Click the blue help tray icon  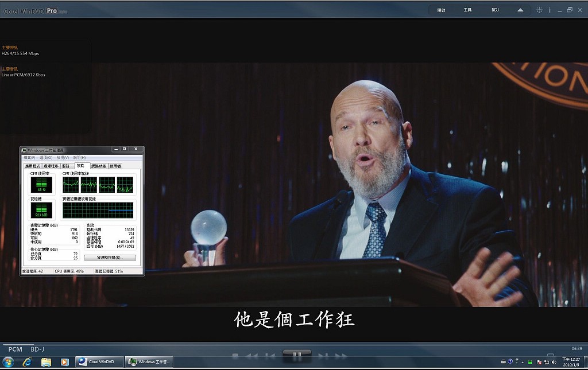click(x=510, y=361)
